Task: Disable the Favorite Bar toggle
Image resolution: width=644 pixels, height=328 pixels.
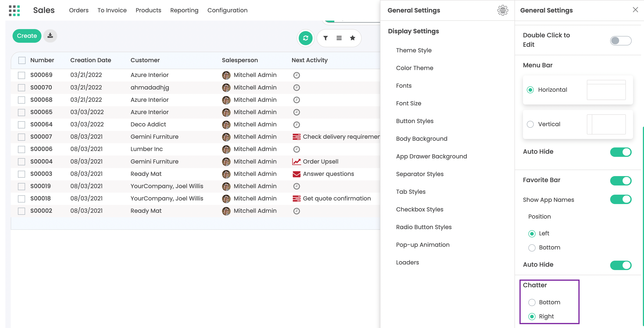Action: 620,181
